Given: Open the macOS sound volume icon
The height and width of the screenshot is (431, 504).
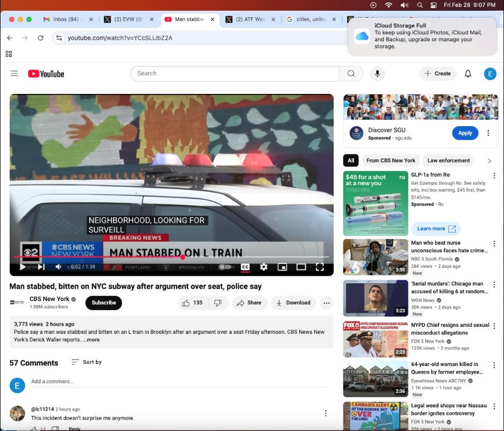Looking at the screenshot, I should point(405,5).
